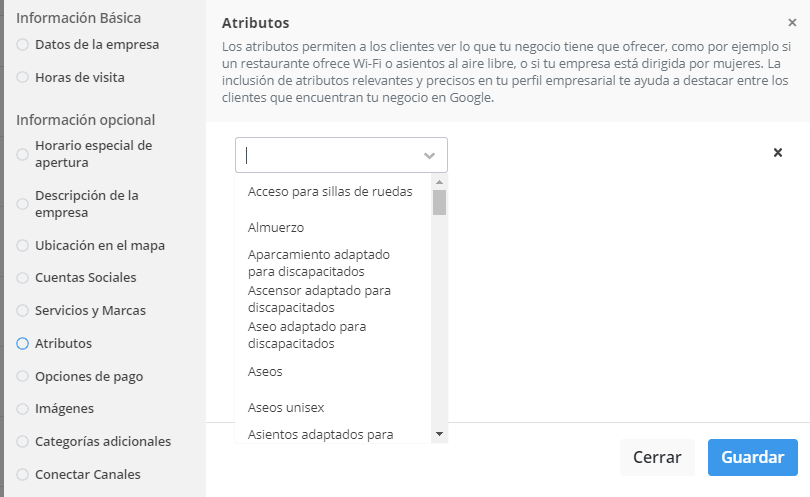Select the Horas de visita radio
810x497 pixels.
tap(23, 77)
